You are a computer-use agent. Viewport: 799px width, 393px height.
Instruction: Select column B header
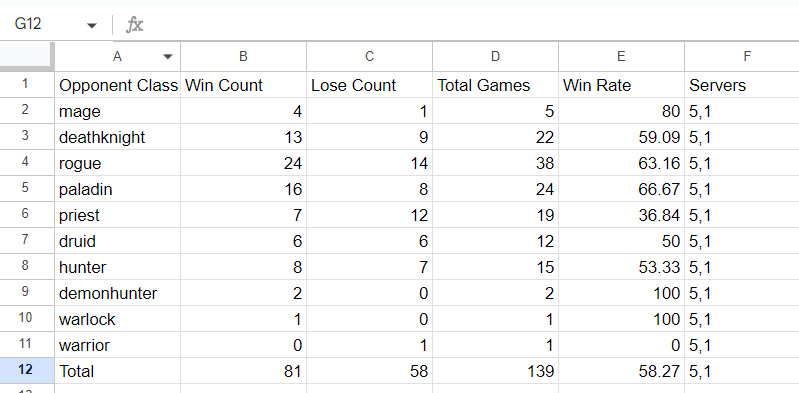[x=243, y=57]
